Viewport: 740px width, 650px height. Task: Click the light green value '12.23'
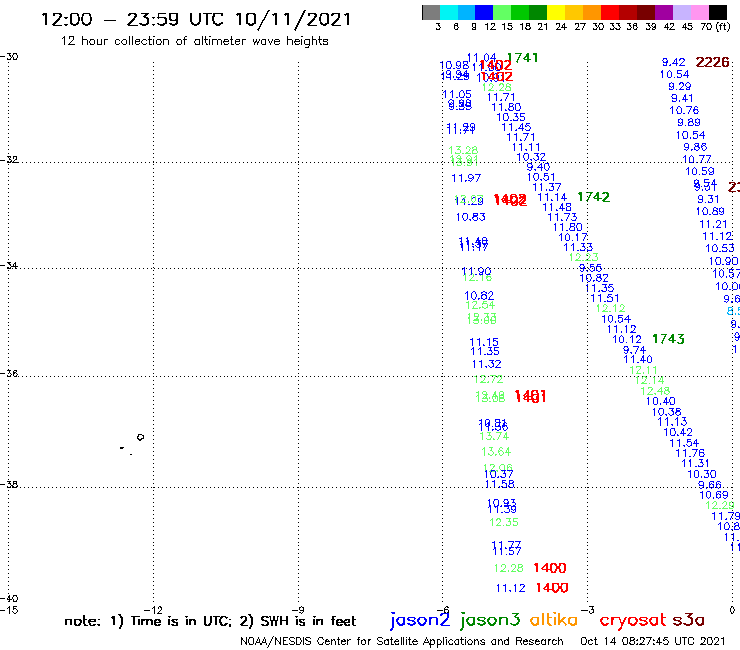[x=583, y=257]
